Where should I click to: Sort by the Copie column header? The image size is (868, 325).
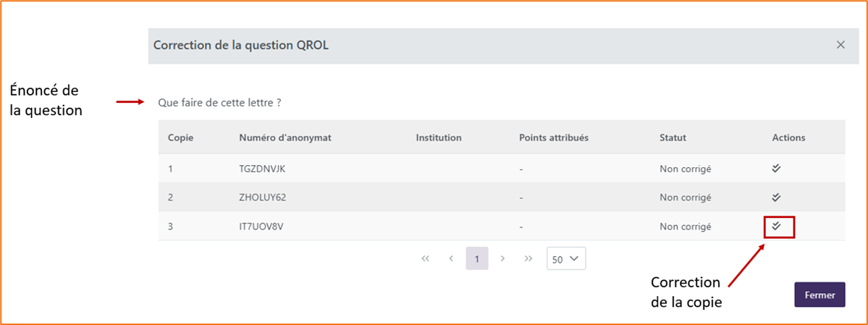coord(180,138)
